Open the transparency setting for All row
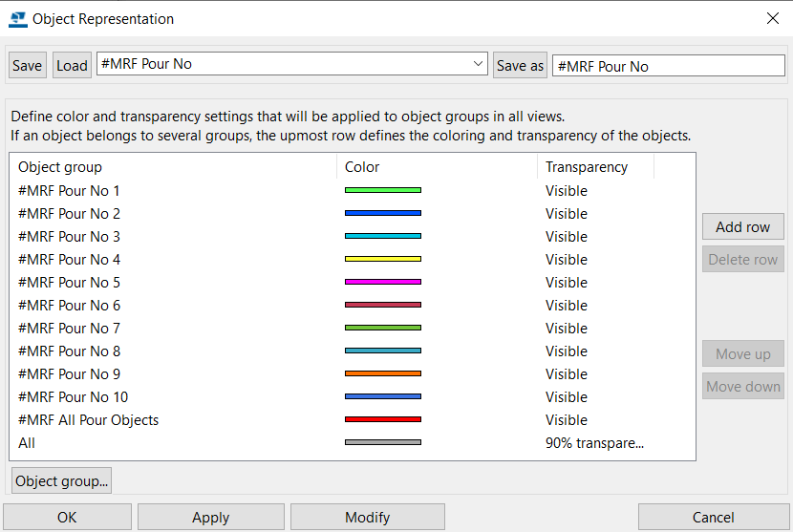793x532 pixels. (x=594, y=443)
